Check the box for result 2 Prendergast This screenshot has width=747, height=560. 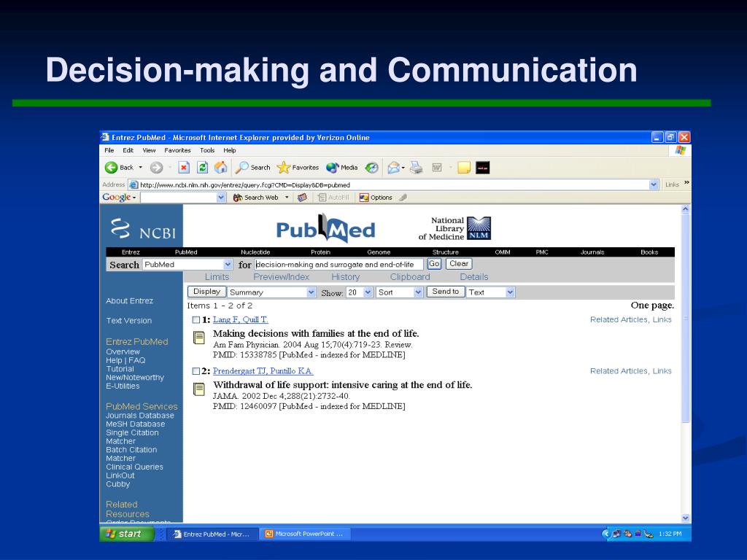196,371
